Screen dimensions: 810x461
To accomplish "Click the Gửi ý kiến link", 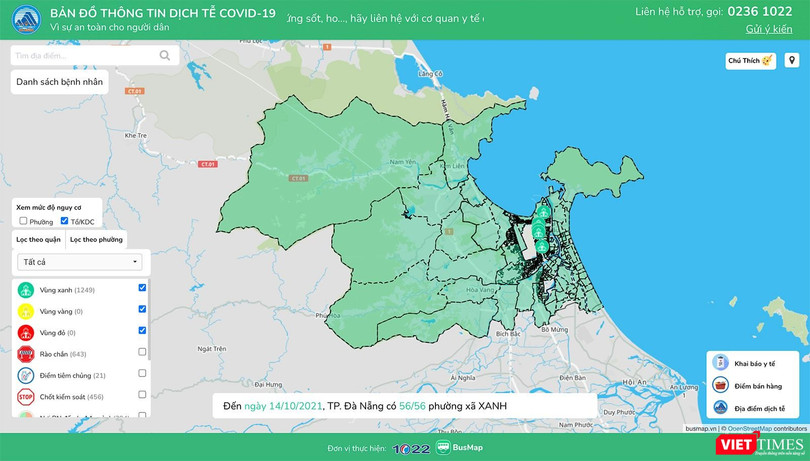I will coord(768,29).
